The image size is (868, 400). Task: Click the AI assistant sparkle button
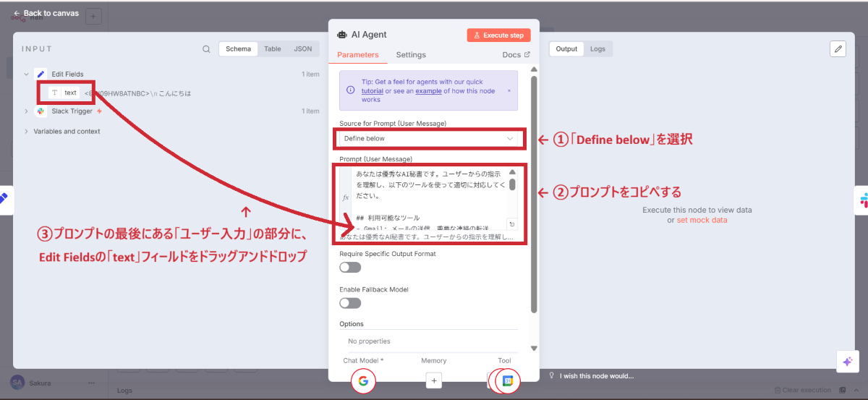point(846,362)
